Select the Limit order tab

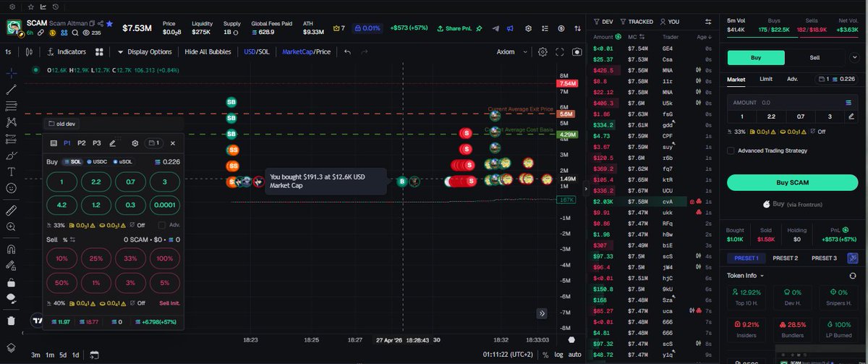(x=766, y=79)
